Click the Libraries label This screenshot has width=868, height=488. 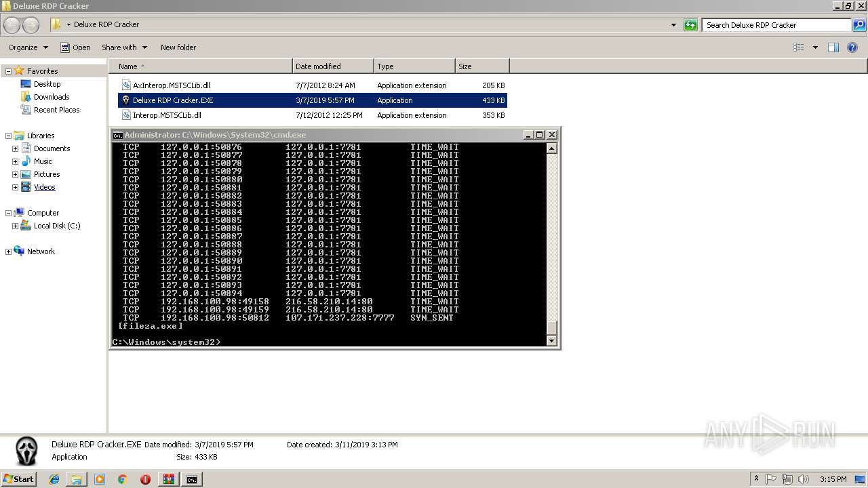41,136
